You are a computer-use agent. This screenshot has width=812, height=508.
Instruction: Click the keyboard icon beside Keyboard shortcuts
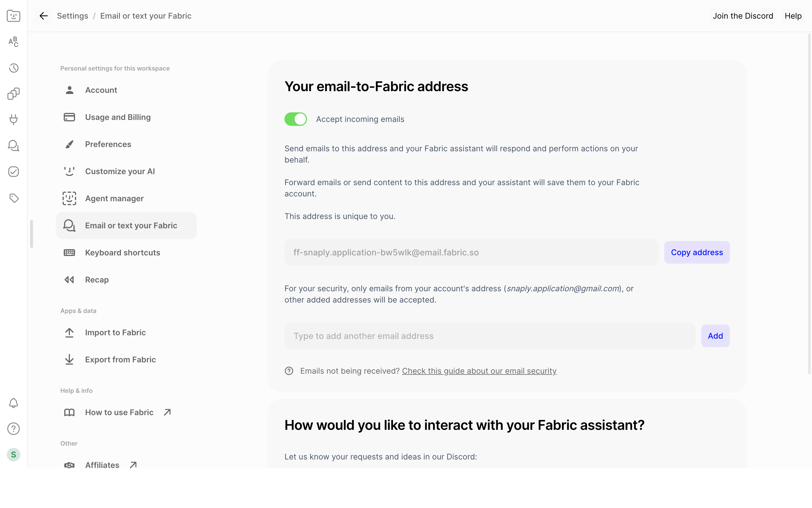(69, 253)
